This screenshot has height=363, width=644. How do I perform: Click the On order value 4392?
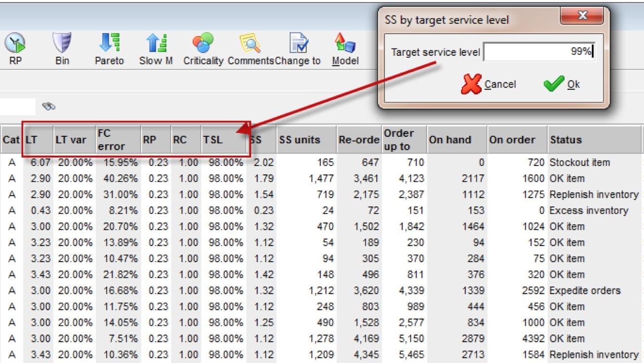coord(533,339)
